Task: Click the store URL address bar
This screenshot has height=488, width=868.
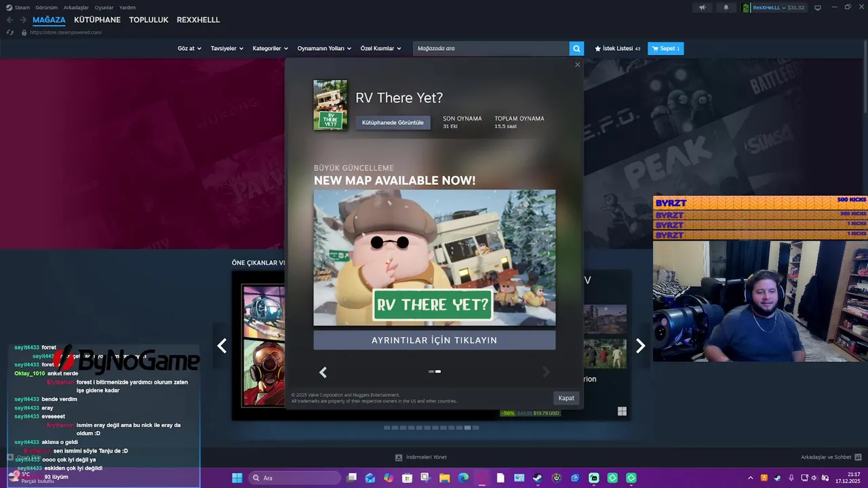Action: pyautogui.click(x=66, y=33)
